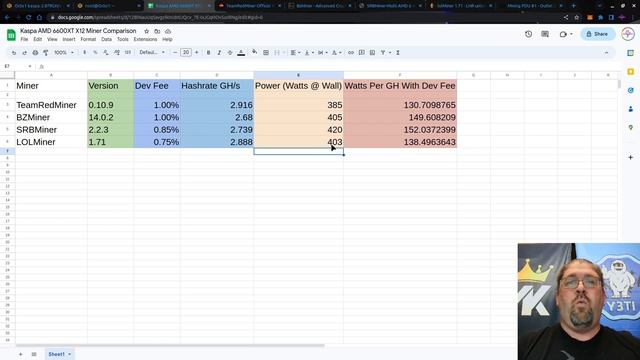Screen dimensions: 640x360
Task: Click the Google Sheets home logo
Action: click(11, 35)
